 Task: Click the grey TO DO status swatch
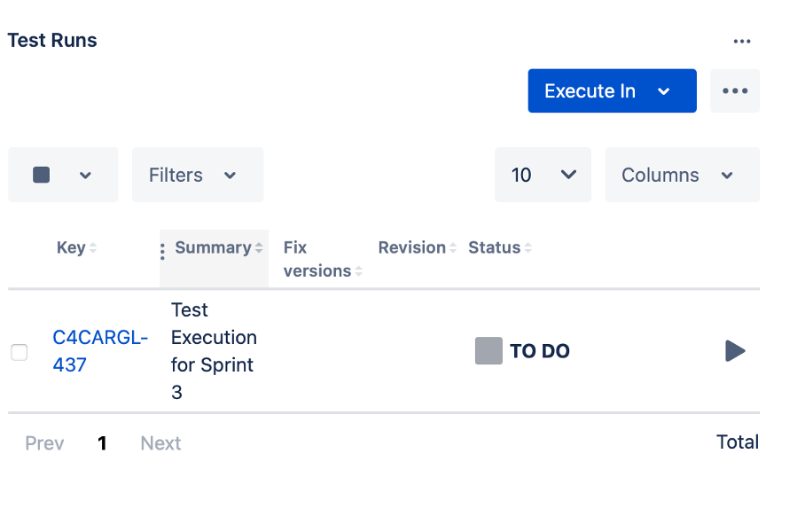click(x=488, y=351)
